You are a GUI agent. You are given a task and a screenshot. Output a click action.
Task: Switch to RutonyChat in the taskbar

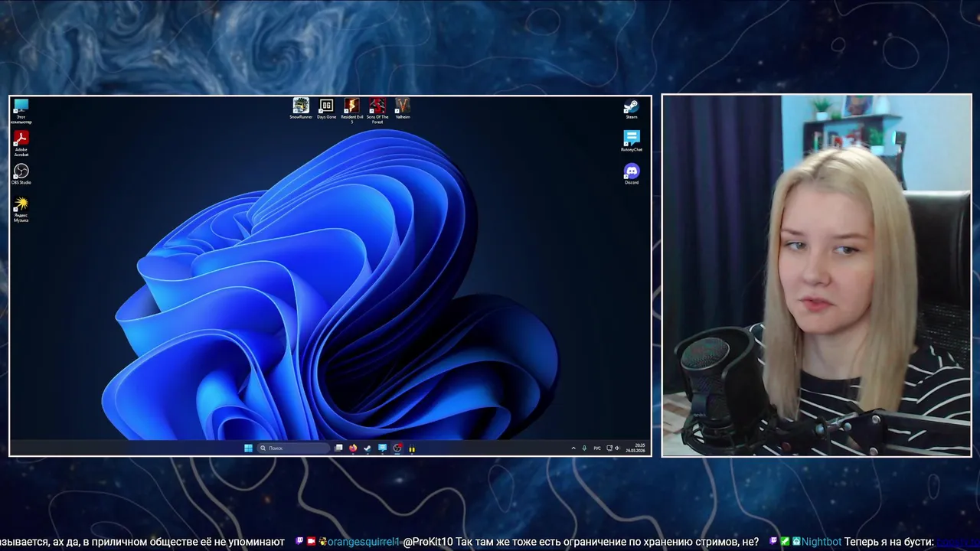point(382,448)
